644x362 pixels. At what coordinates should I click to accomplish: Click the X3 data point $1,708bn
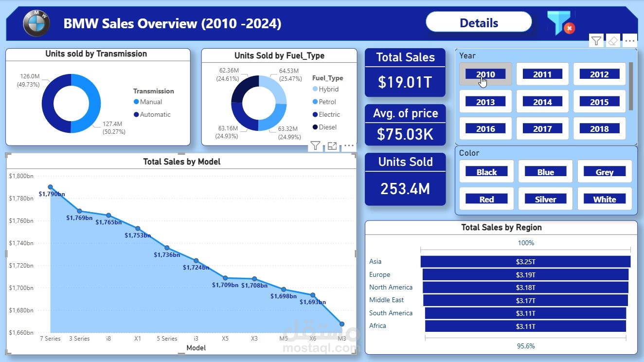point(254,279)
